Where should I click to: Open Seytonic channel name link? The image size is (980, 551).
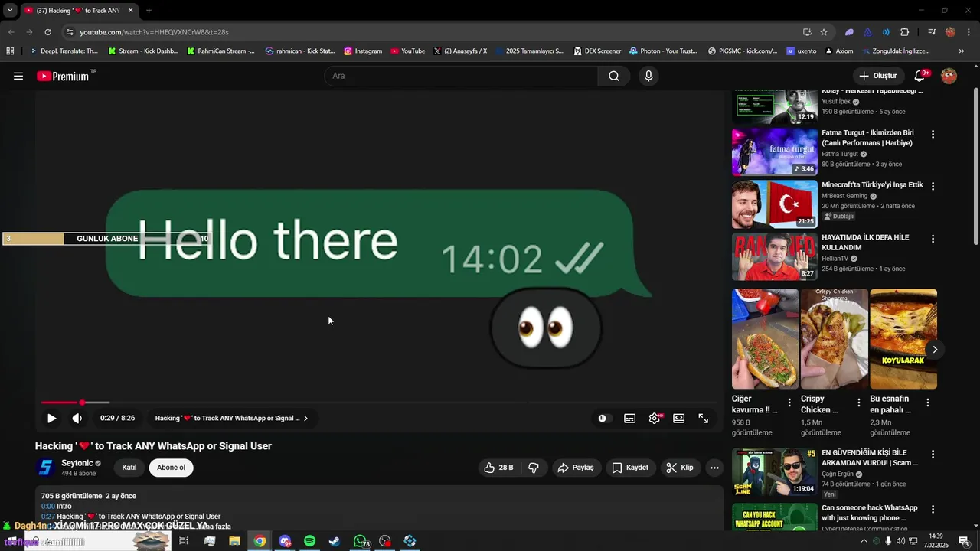[x=77, y=463]
